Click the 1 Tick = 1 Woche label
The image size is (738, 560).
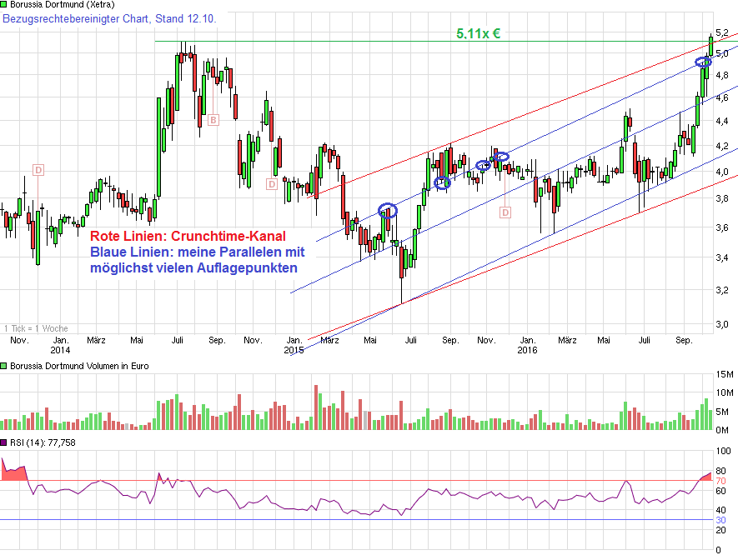pos(36,328)
